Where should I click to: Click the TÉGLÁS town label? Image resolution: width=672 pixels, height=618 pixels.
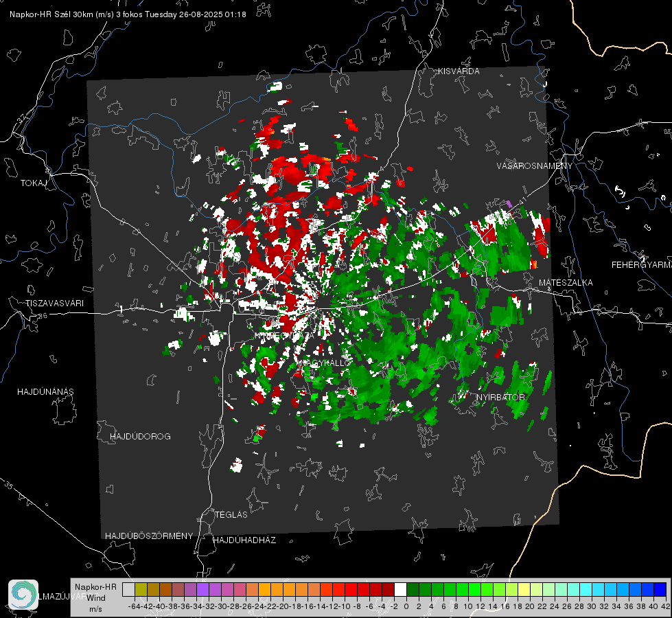pyautogui.click(x=231, y=515)
